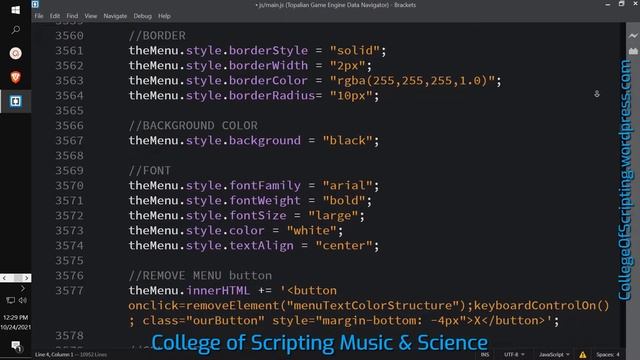The height and width of the screenshot is (360, 640).
Task: Click keyboardControlOn() in the button string
Action: [x=542, y=305]
